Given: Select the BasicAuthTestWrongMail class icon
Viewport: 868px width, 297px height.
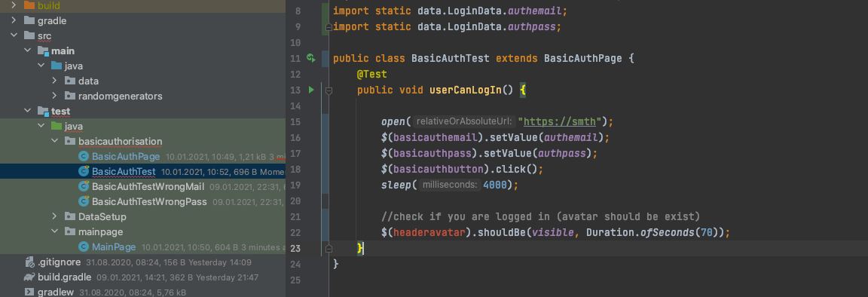Looking at the screenshot, I should point(84,186).
